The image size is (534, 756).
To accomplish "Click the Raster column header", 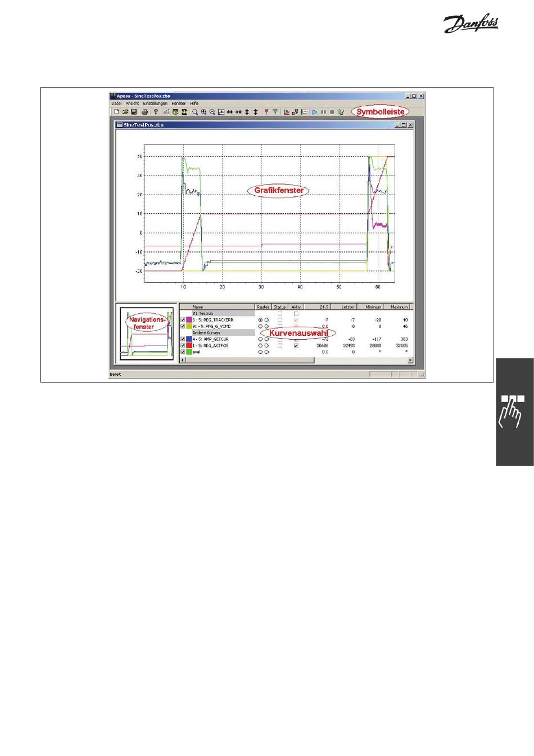I will coord(263,307).
